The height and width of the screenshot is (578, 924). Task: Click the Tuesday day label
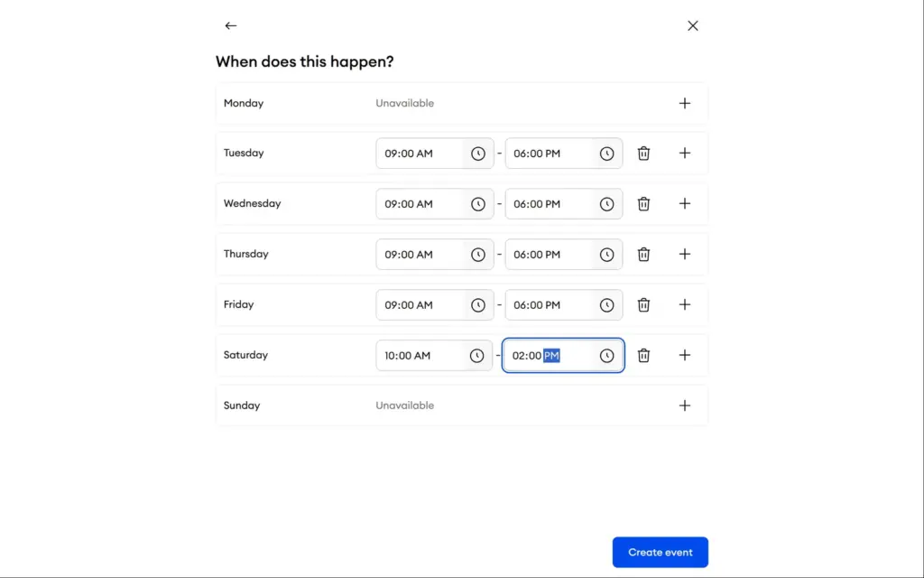244,153
